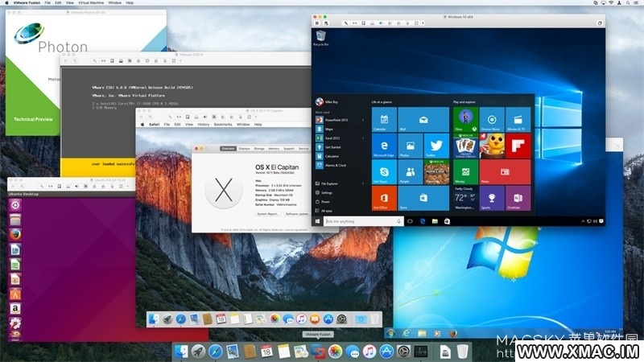
Task: Click Windows 10 Start button
Action: click(x=317, y=221)
